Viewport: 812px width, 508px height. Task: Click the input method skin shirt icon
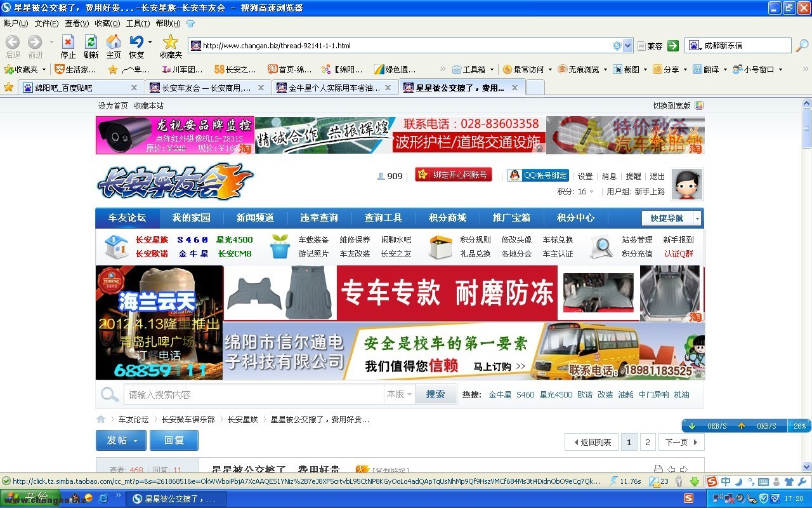point(789,481)
